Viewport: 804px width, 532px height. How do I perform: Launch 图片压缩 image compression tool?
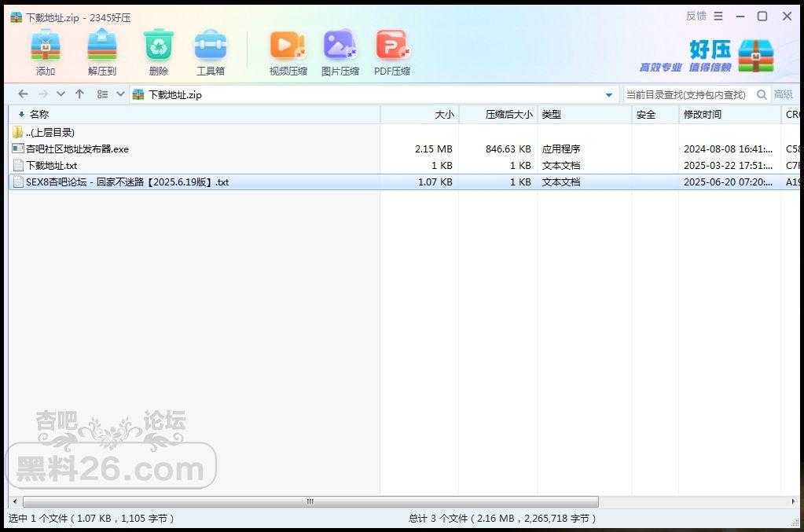tap(340, 46)
